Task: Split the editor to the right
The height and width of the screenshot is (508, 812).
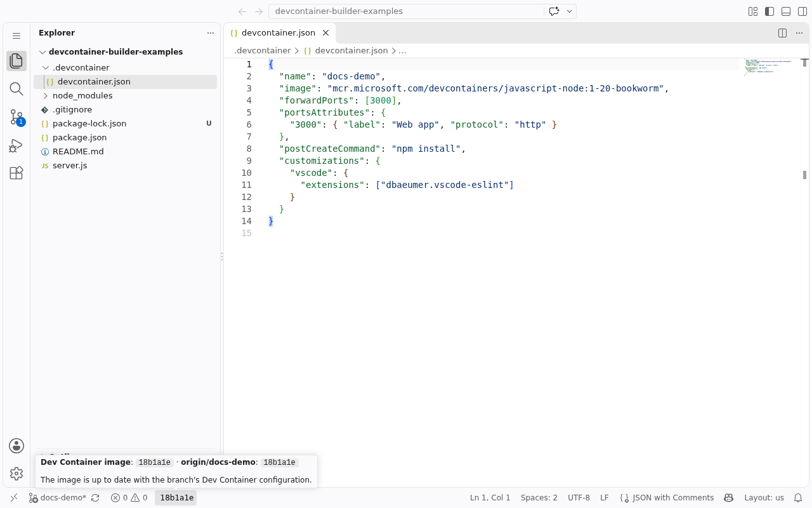Action: 783,33
